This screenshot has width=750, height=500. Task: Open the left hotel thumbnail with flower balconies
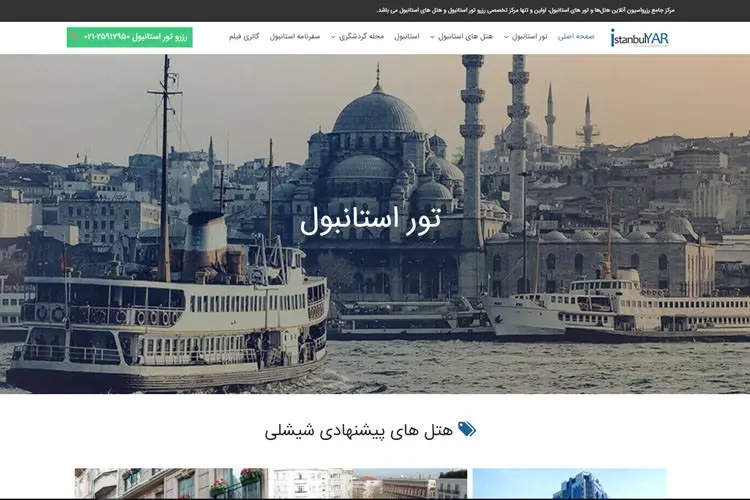tap(171, 483)
